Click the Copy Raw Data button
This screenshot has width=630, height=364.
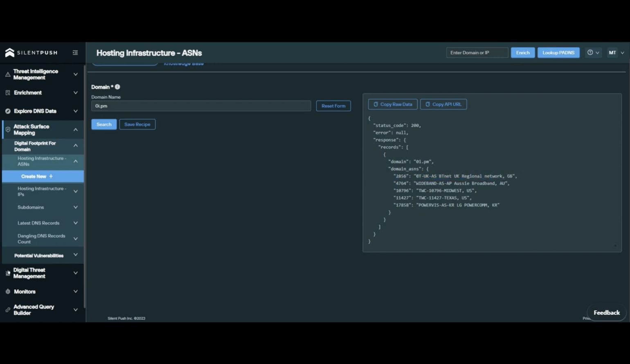click(393, 104)
